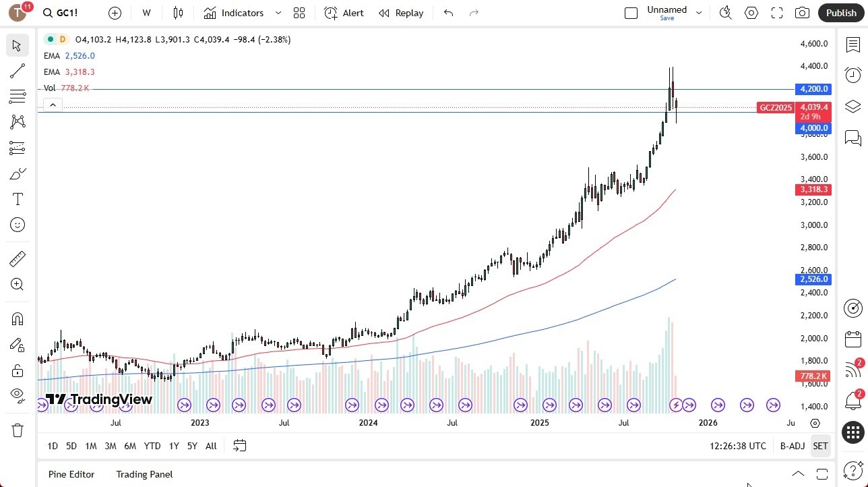Remove all drawings with trash icon

tap(18, 430)
